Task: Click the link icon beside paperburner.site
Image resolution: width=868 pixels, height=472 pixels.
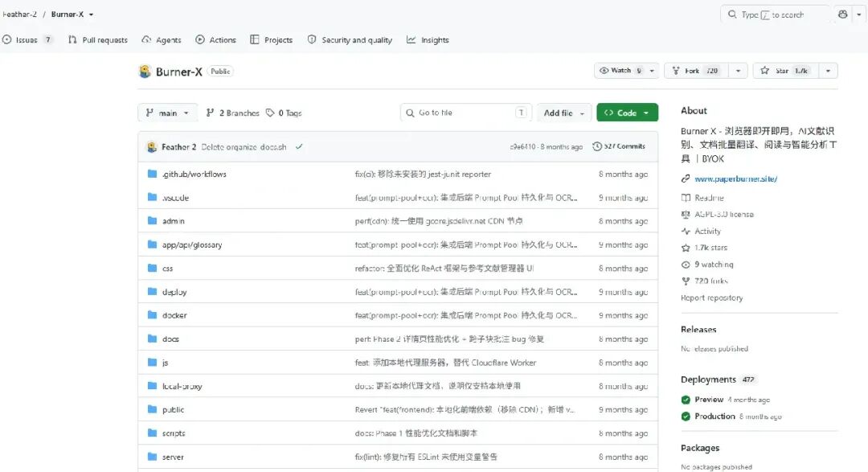Action: coord(686,179)
